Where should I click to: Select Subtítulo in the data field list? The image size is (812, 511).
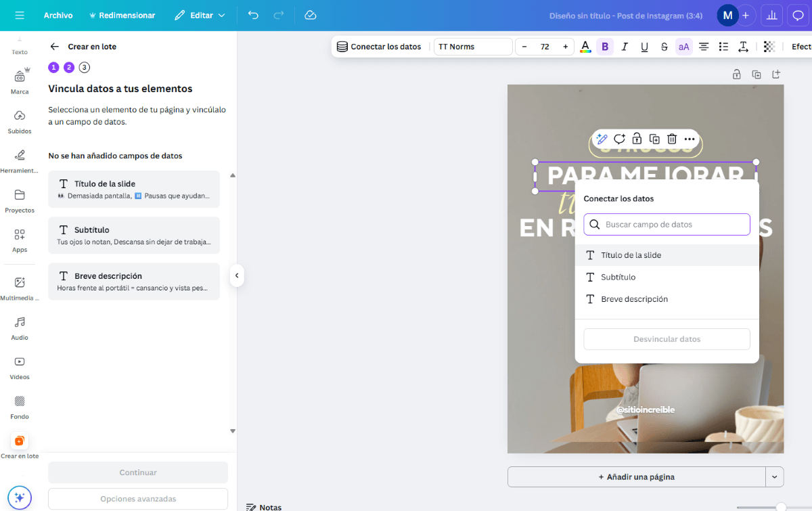618,277
